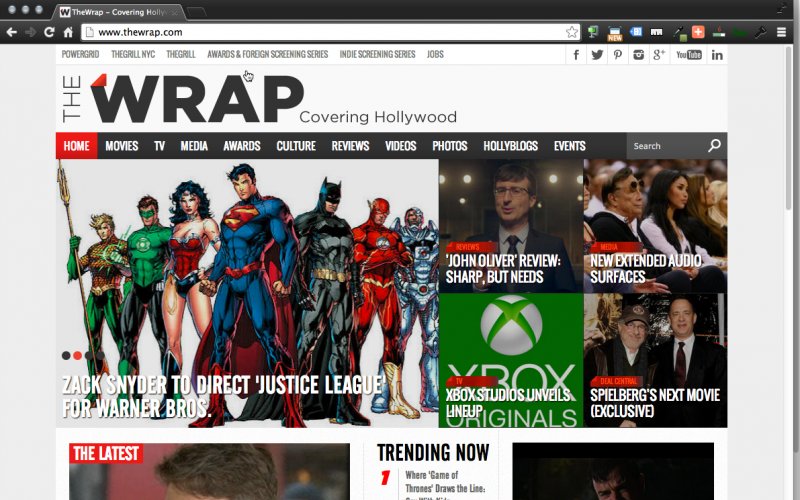Click the page vertical scrollbar
Image resolution: width=800 pixels, height=500 pixels.
789,128
